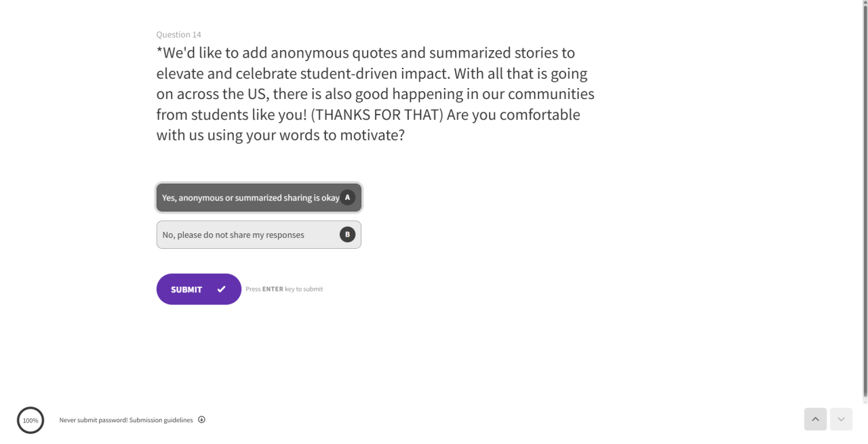
Task: Click the "100%" text in the progress ring
Action: click(x=31, y=421)
